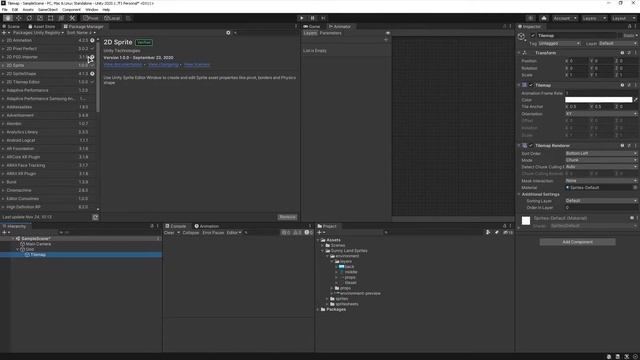The image size is (640, 360).
Task: Refresh the package list
Action: pyautogui.click(x=95, y=217)
